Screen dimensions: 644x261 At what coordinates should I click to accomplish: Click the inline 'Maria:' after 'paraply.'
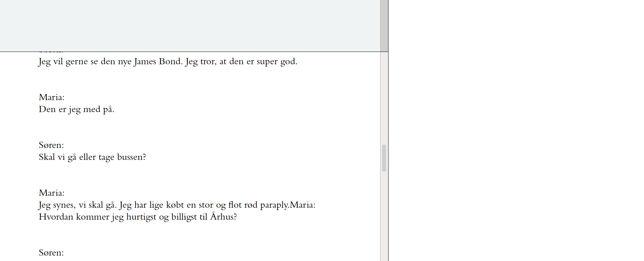[x=303, y=205]
